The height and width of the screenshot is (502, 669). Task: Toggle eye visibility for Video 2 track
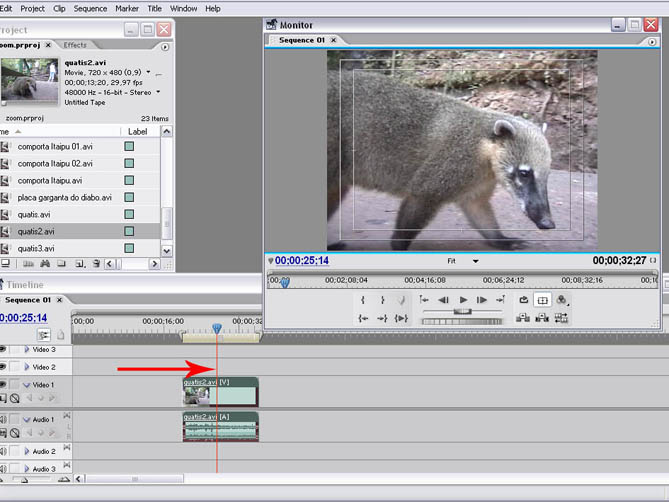click(x=3, y=367)
